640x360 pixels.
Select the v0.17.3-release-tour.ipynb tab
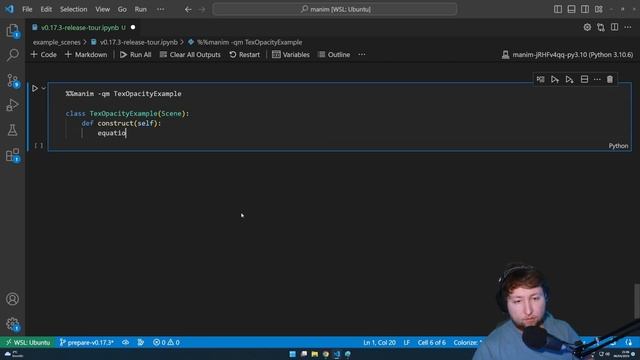80,27
